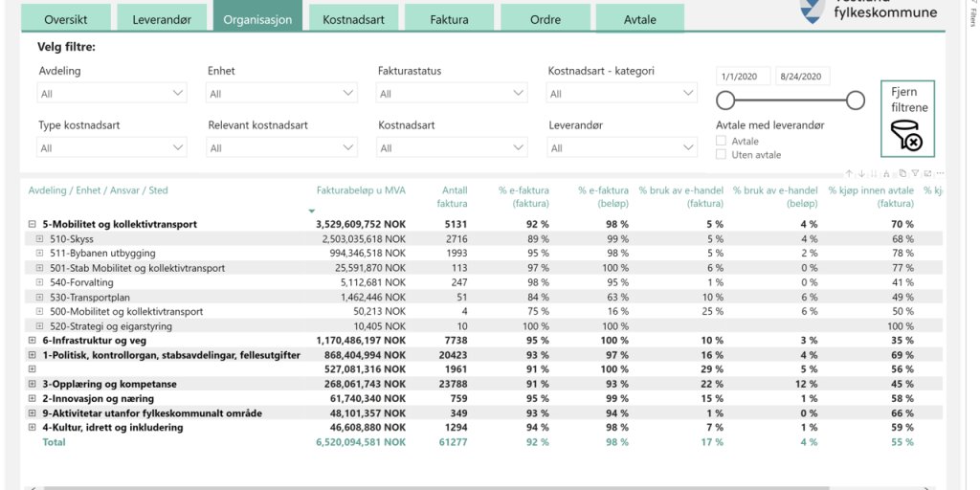Click the start date field 1/1/2020
The width and height of the screenshot is (980, 490).
tap(744, 77)
